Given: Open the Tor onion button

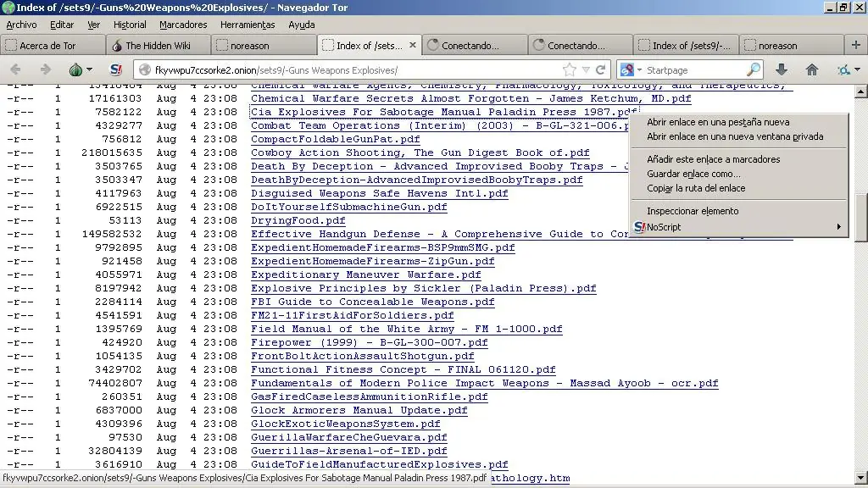Looking at the screenshot, I should (75, 69).
